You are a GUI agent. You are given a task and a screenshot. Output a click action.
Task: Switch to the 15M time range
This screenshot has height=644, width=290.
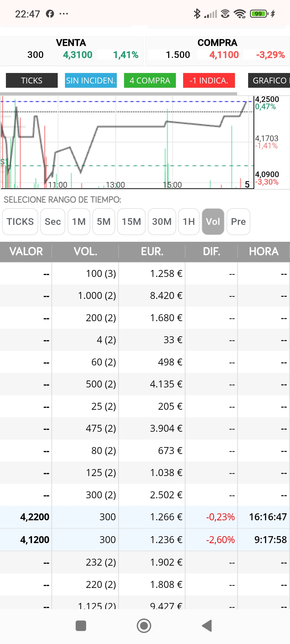[x=131, y=222]
